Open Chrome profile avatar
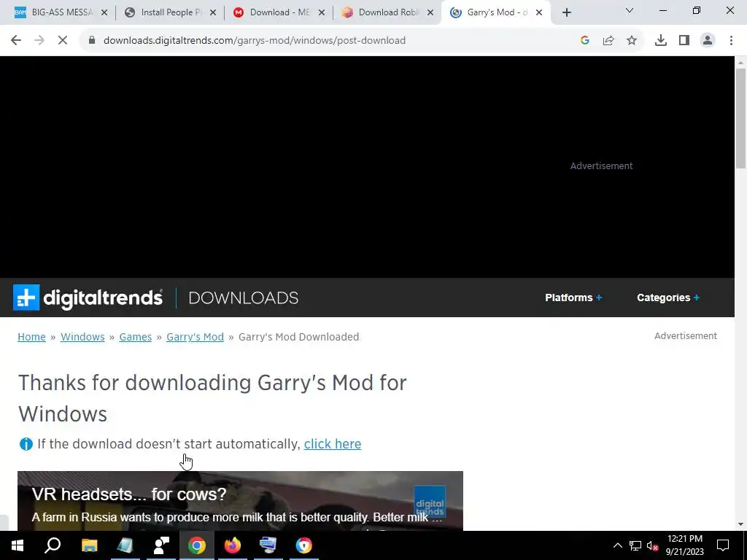 tap(708, 41)
